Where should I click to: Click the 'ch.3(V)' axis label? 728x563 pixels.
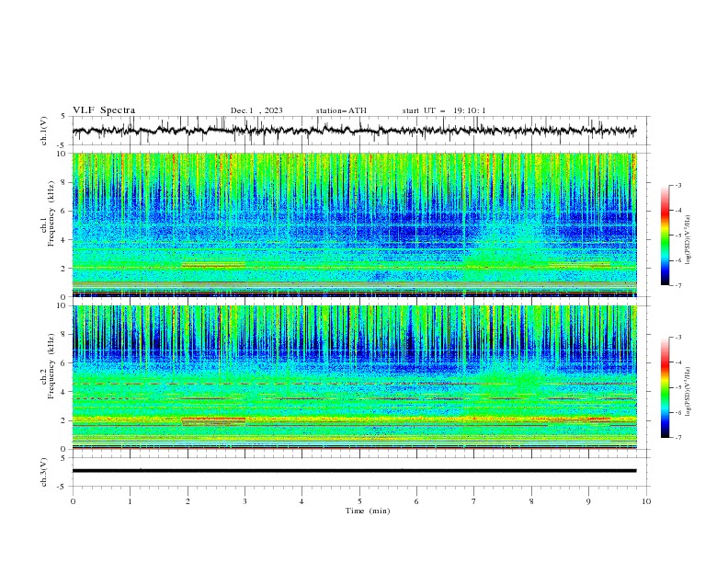click(44, 472)
